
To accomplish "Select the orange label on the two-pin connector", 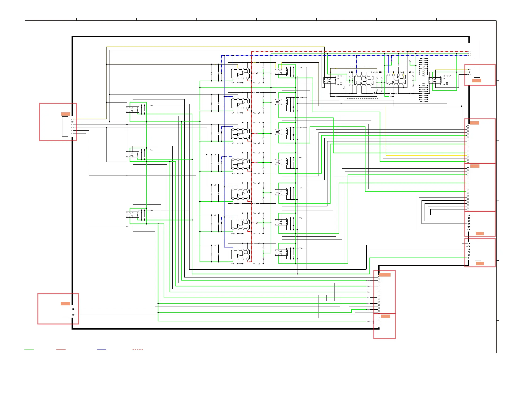I will point(65,304).
